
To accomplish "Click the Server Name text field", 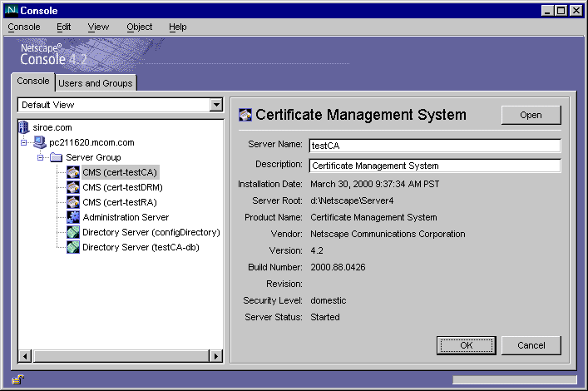I will point(434,146).
